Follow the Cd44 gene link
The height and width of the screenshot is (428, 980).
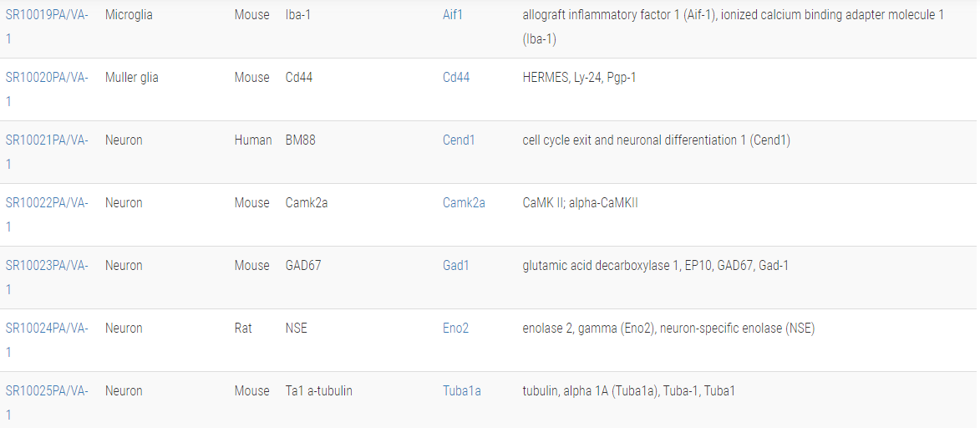pyautogui.click(x=456, y=78)
